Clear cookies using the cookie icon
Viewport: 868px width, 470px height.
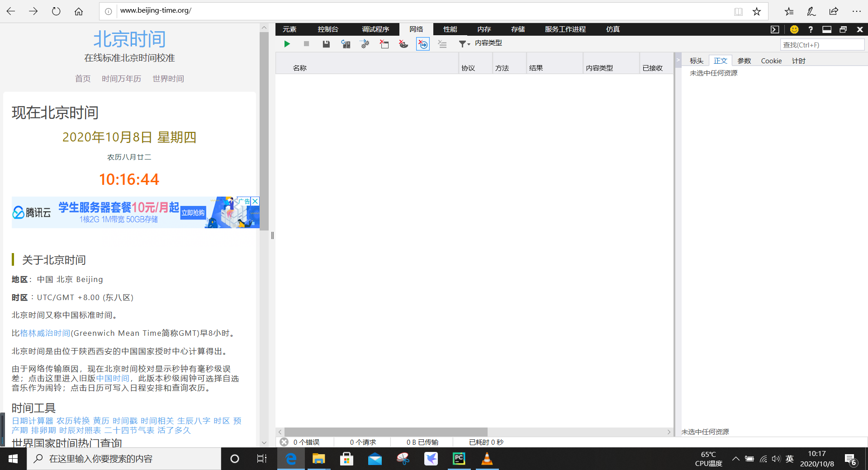tap(403, 44)
